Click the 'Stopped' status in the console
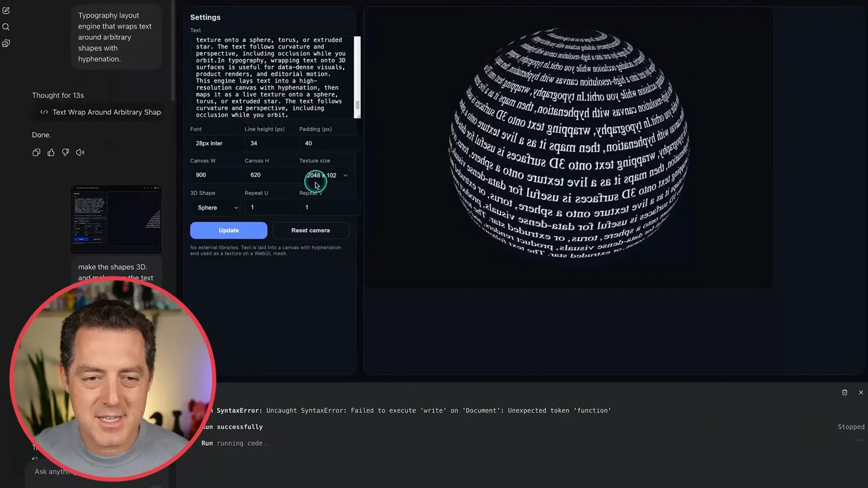 point(851,427)
